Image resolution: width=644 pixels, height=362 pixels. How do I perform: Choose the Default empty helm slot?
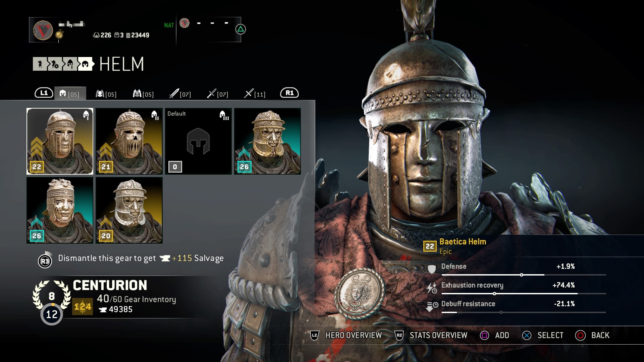pos(198,141)
